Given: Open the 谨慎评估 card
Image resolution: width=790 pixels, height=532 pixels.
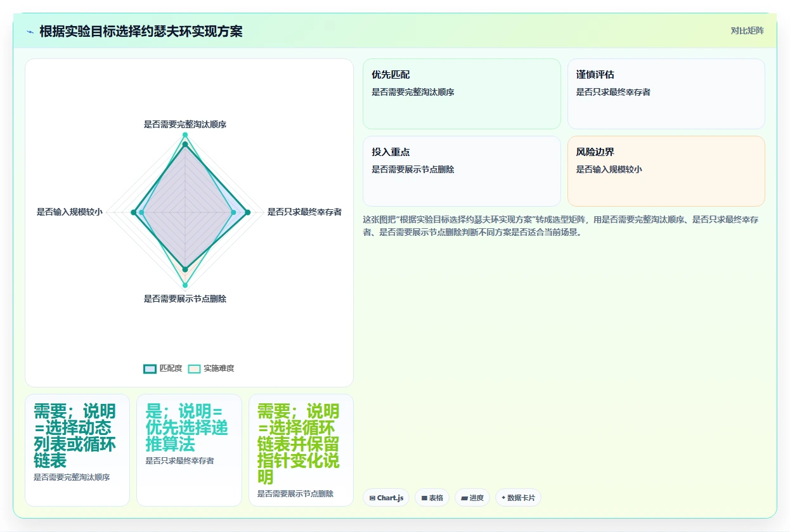Looking at the screenshot, I should pyautogui.click(x=666, y=94).
